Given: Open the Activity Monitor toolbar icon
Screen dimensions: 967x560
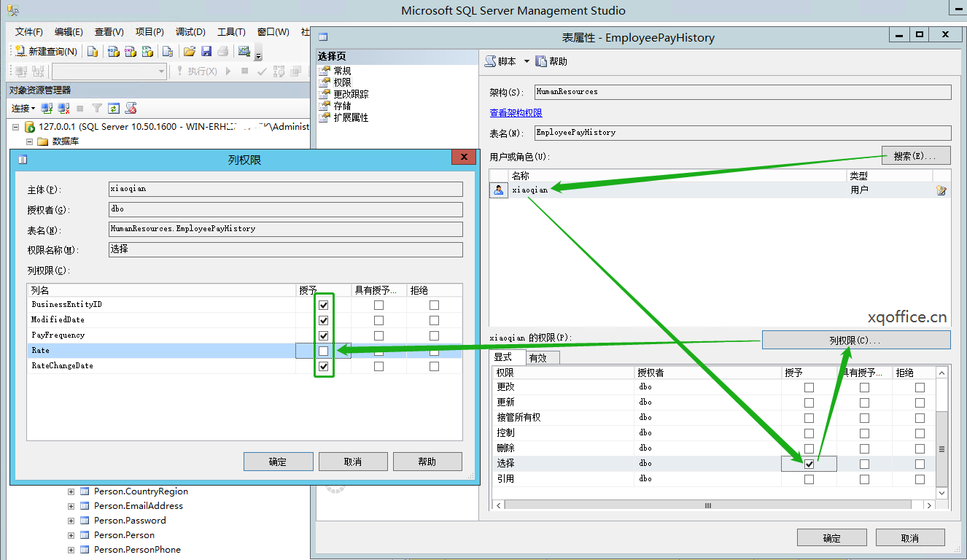Looking at the screenshot, I should tap(244, 51).
